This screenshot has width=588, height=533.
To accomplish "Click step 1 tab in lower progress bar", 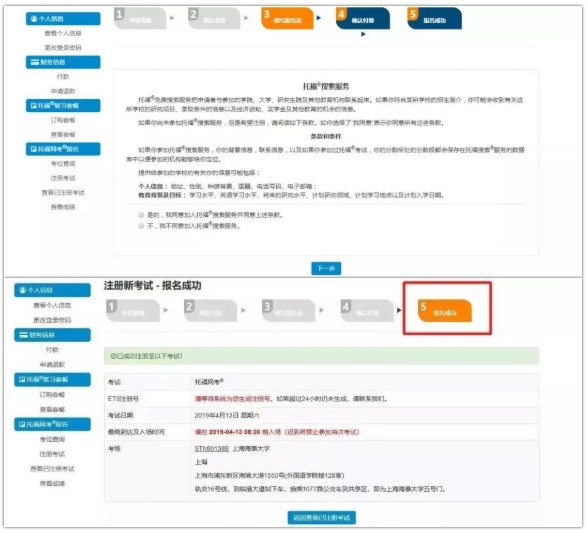I will coord(133,310).
